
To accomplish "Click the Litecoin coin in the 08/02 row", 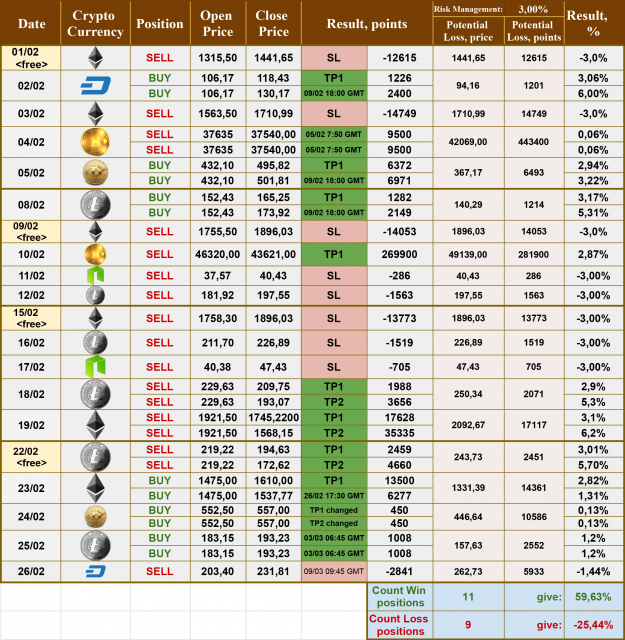I will tap(96, 205).
